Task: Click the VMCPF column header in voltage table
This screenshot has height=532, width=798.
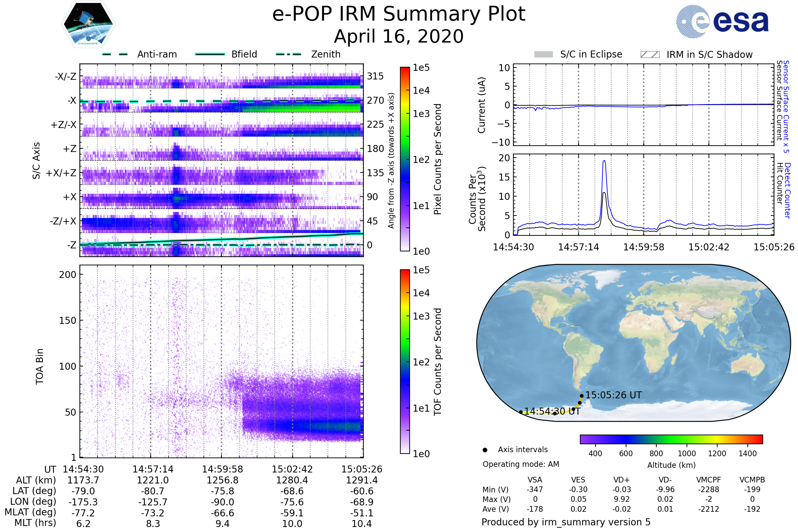Action: click(709, 480)
